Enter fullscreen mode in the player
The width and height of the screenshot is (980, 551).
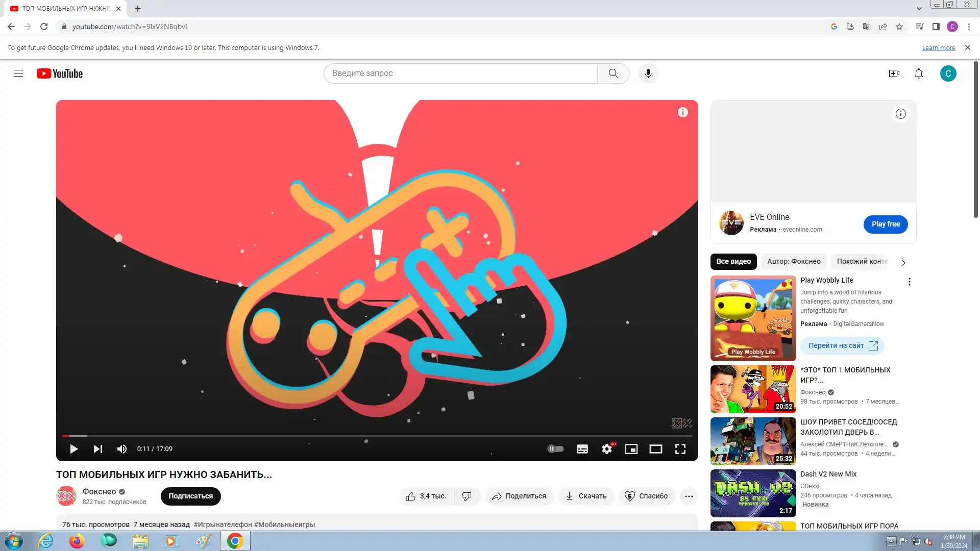(x=680, y=449)
